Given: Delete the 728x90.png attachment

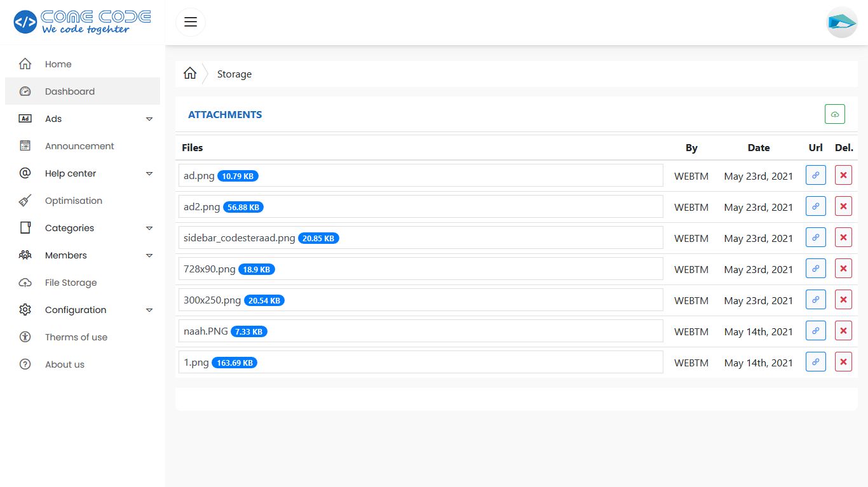Looking at the screenshot, I should tap(843, 269).
